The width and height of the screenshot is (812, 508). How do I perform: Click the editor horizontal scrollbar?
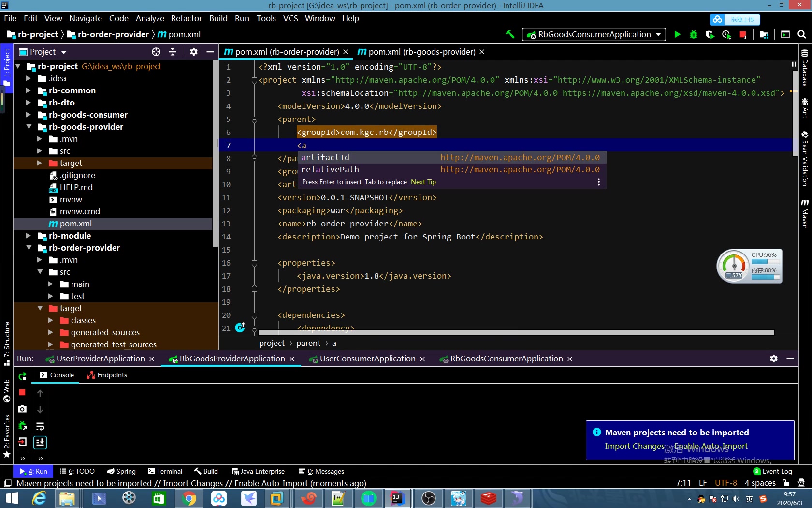(x=516, y=333)
